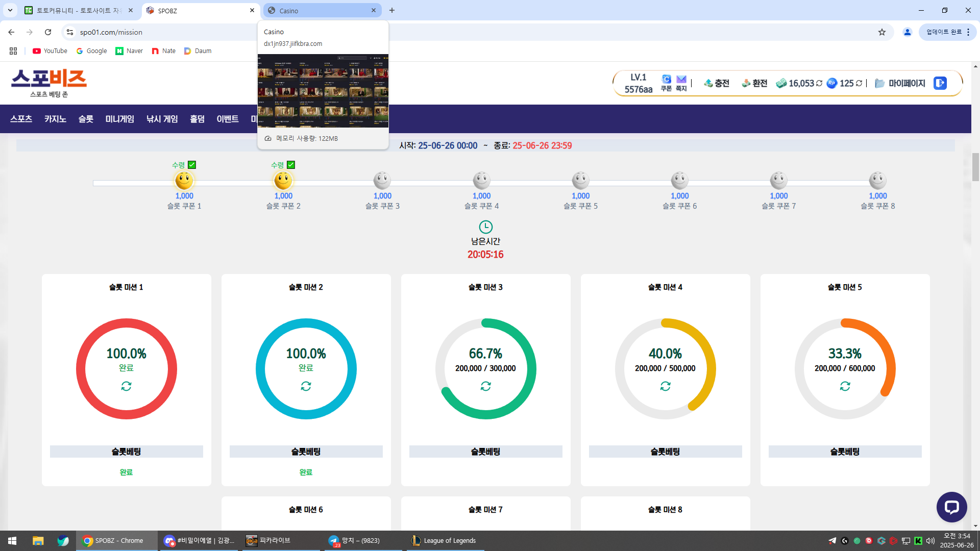Refresh 슬롯 미션 5 progress

coord(845,386)
